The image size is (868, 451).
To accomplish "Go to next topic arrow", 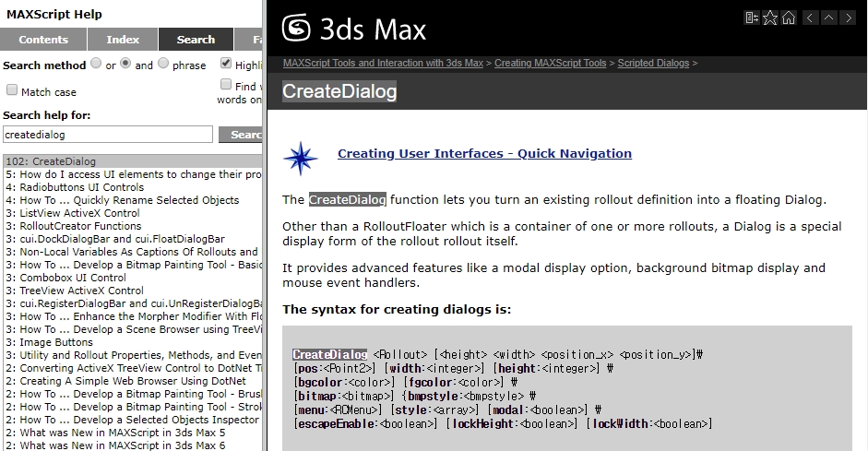I will (x=848, y=18).
